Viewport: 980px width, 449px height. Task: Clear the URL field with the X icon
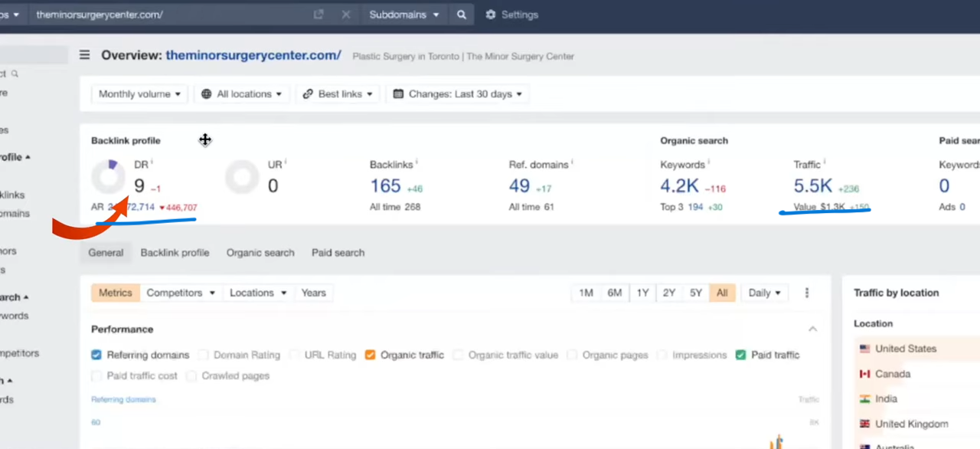click(x=346, y=15)
